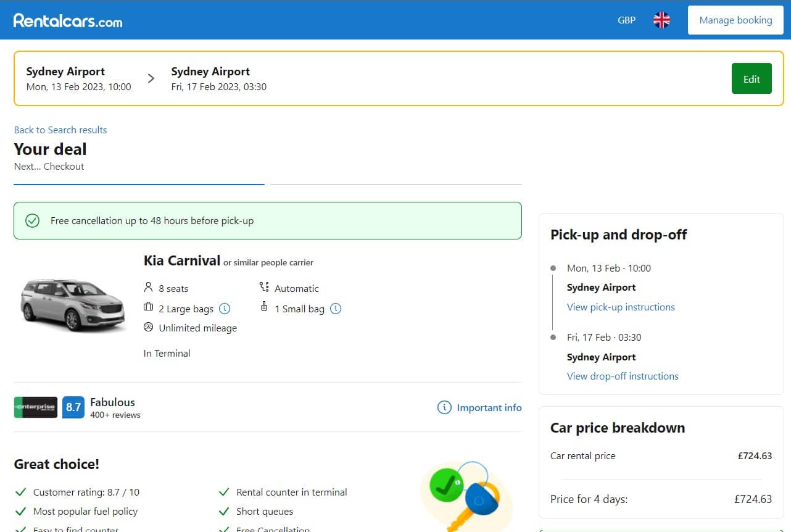
Task: Click the 8.7 rating badge
Action: click(x=73, y=407)
